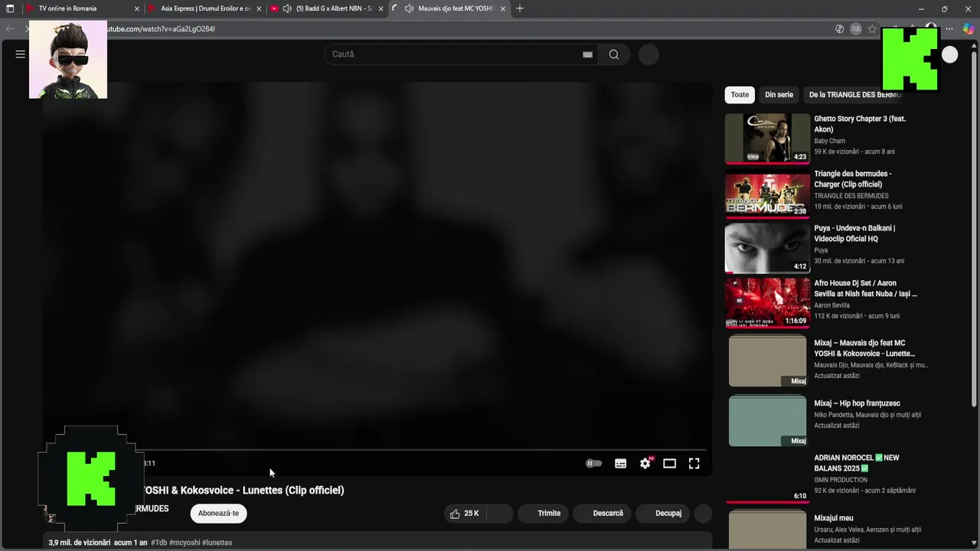Viewport: 980px width, 551px height.
Task: Select the Din serie filter chip
Action: point(779,95)
